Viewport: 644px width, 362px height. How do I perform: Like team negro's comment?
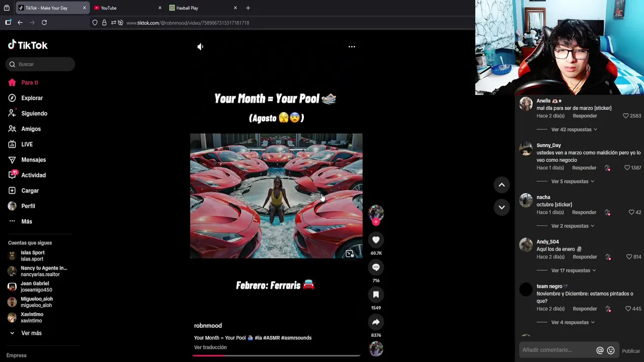point(628,309)
